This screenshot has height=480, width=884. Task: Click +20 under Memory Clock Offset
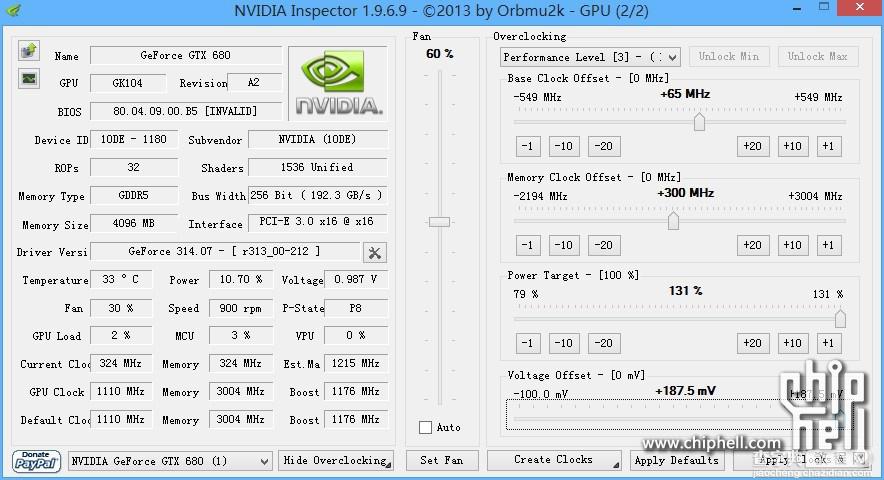point(753,245)
